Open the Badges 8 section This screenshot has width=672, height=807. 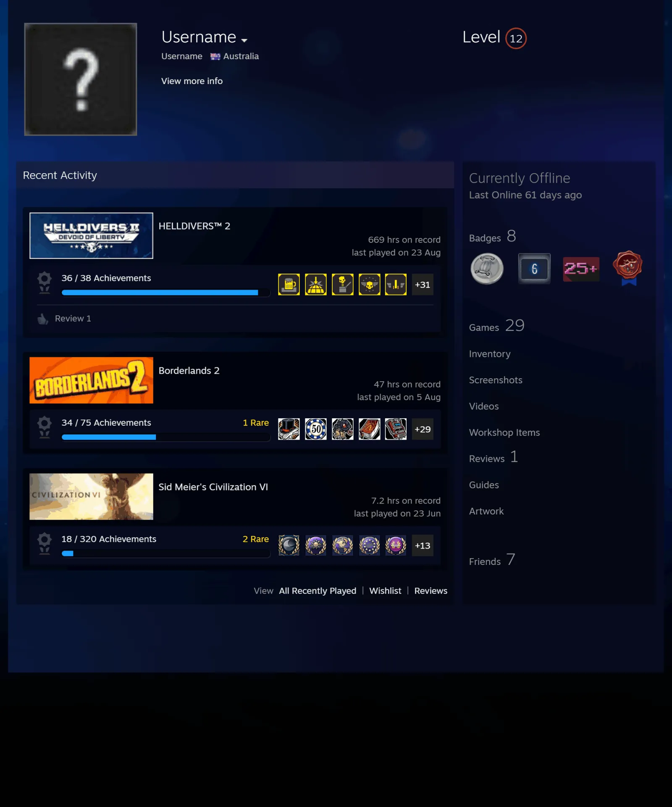point(492,237)
